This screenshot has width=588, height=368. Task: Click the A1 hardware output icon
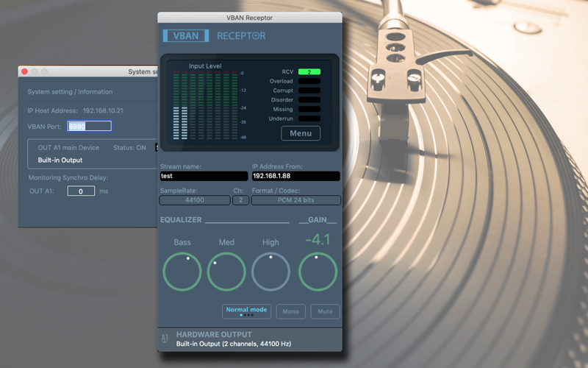[165, 339]
